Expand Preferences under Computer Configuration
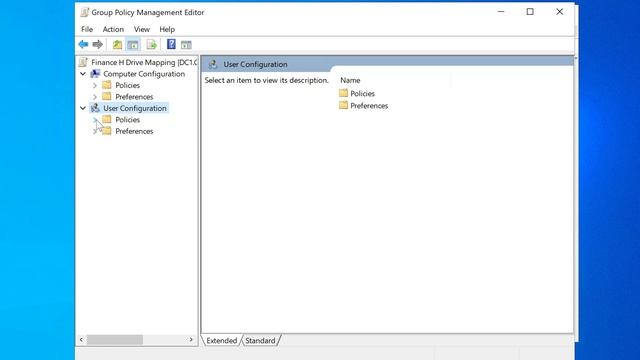The width and height of the screenshot is (640, 360). tap(95, 97)
